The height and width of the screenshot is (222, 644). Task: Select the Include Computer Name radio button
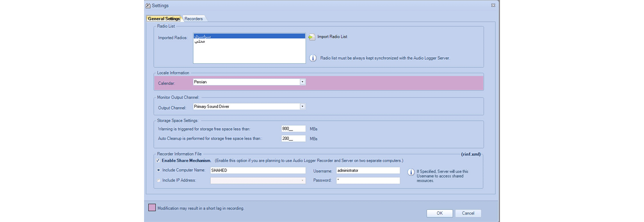click(x=158, y=170)
